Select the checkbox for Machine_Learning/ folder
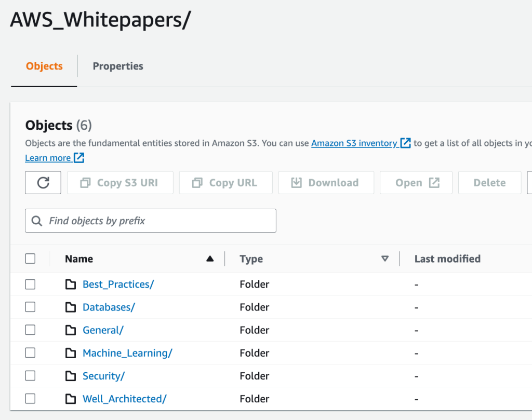 coord(30,353)
